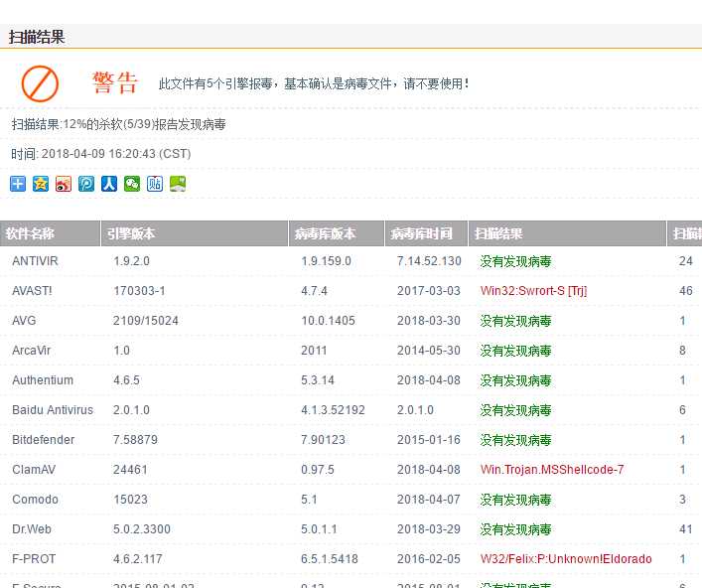This screenshot has width=702, height=588.
Task: Share to QZone with the star icon
Action: (41, 184)
